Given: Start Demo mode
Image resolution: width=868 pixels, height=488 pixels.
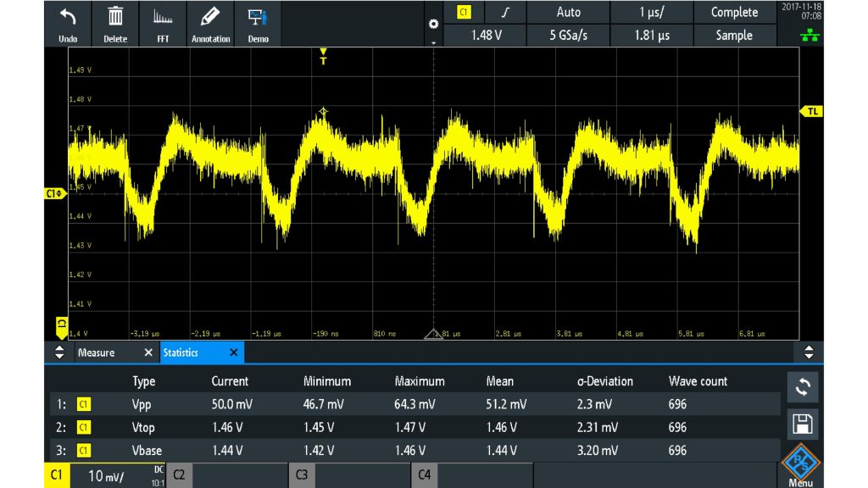Looking at the screenshot, I should [258, 22].
